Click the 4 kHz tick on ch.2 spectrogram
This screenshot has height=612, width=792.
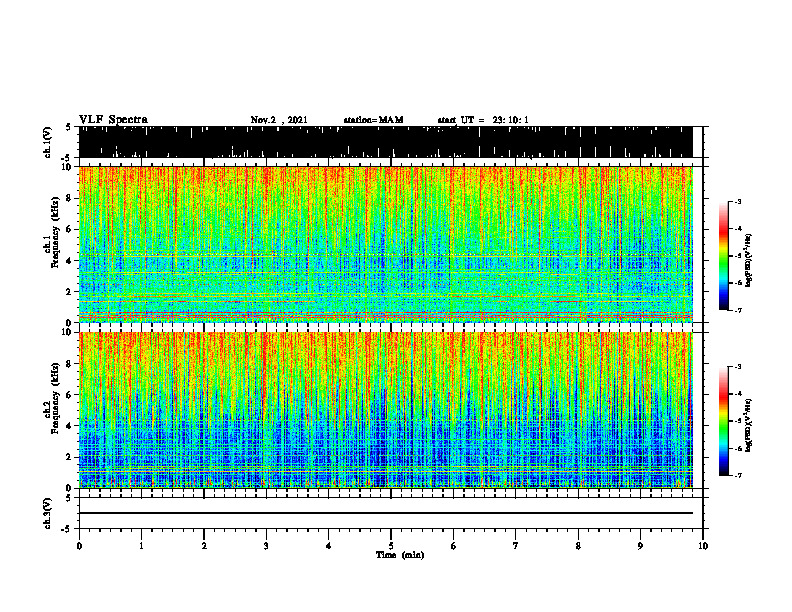point(69,426)
